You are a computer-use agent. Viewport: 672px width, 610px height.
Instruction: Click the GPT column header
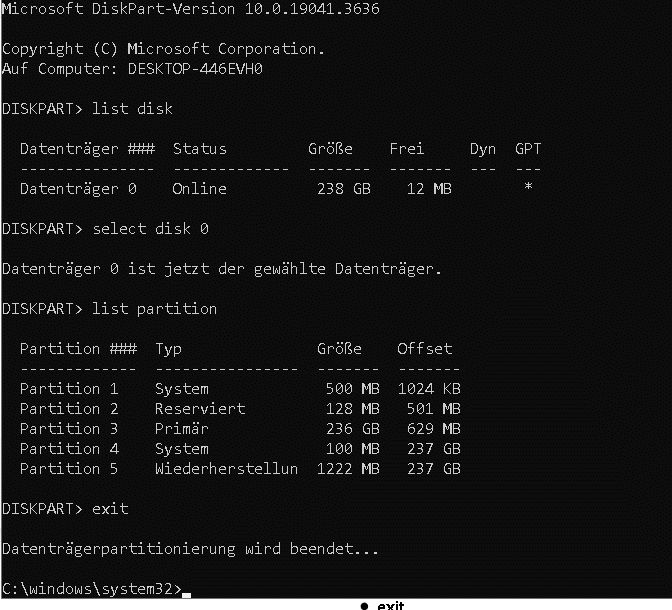[527, 149]
